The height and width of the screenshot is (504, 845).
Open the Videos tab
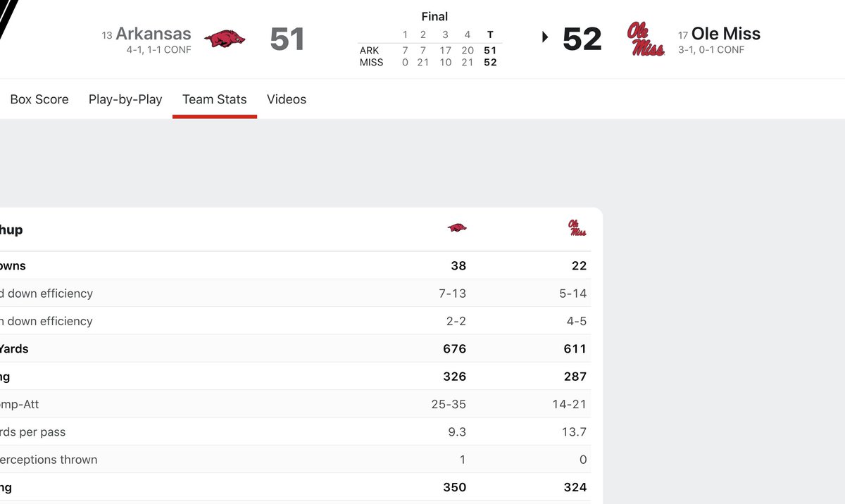coord(287,99)
